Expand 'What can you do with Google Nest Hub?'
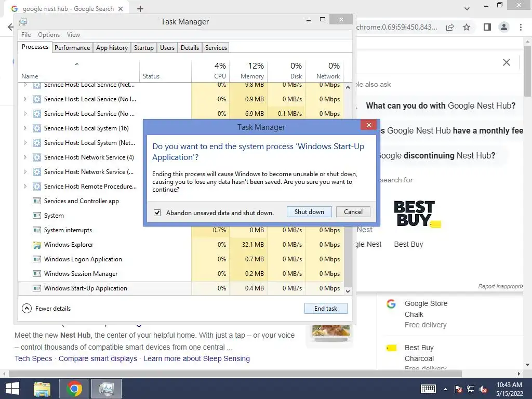 (x=441, y=105)
